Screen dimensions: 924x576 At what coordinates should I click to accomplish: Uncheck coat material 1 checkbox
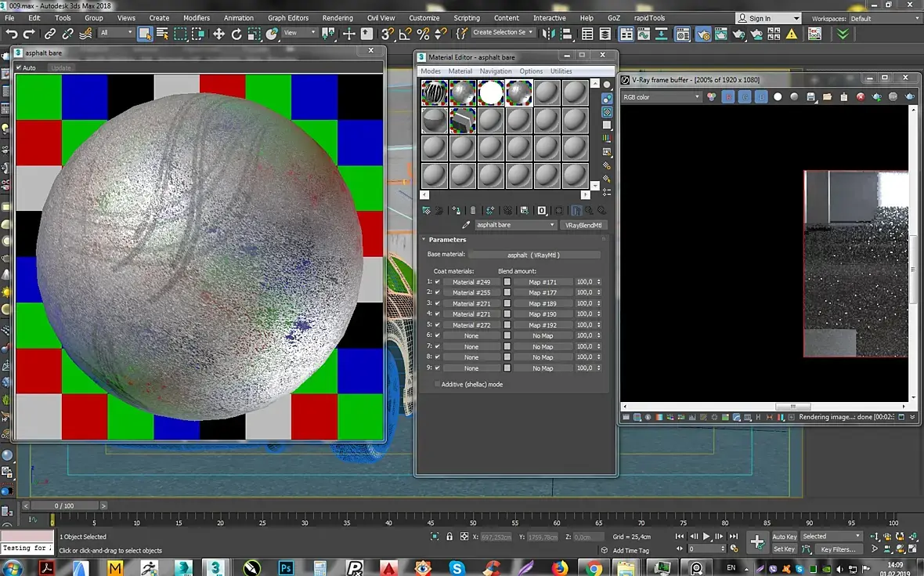pos(438,282)
